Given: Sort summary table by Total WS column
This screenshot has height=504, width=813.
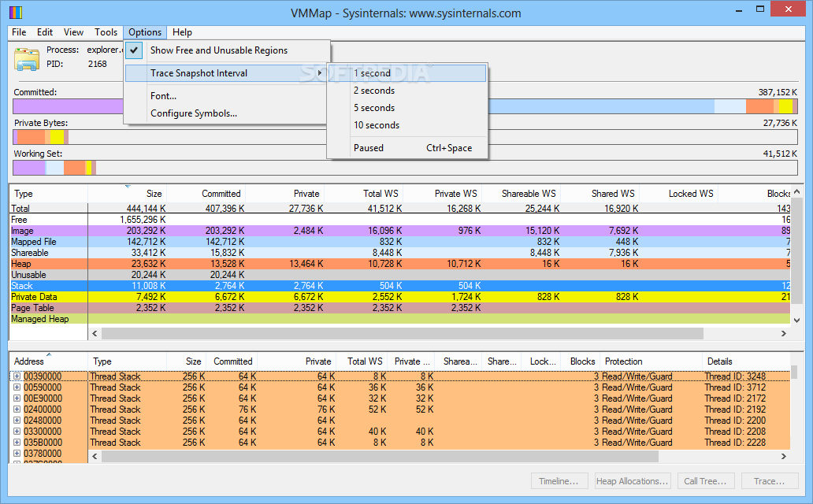Looking at the screenshot, I should click(x=363, y=194).
